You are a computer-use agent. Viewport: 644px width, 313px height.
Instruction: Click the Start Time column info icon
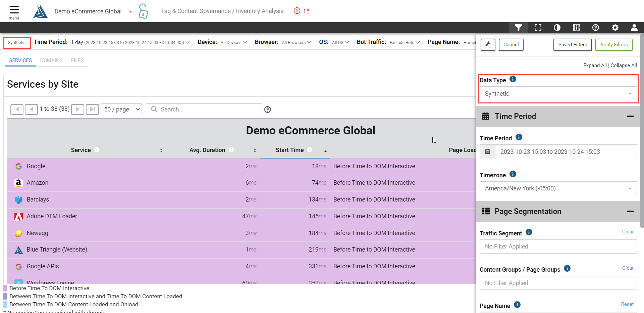pyautogui.click(x=310, y=150)
